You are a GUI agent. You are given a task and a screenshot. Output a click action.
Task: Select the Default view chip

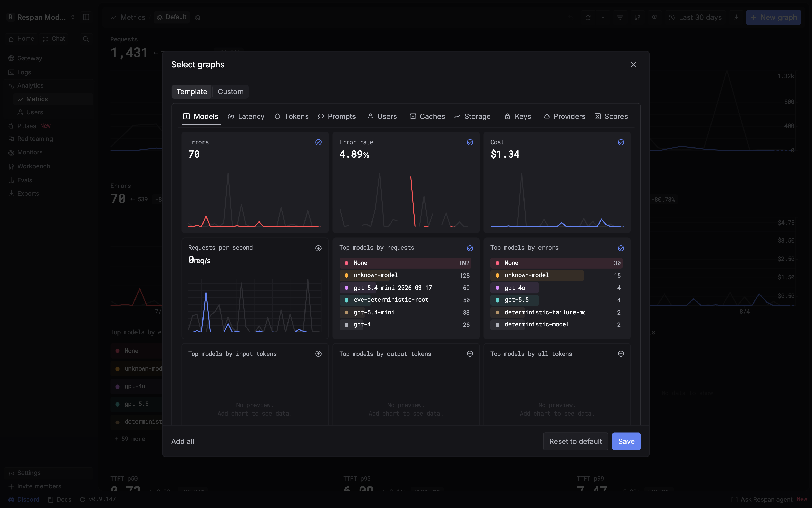pos(172,17)
